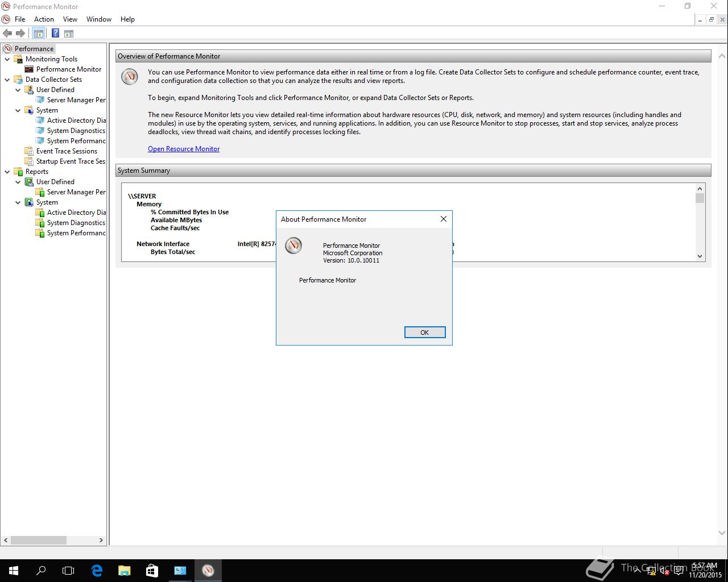Image resolution: width=728 pixels, height=582 pixels.
Task: Click System Summary scroll down arrow
Action: tap(700, 256)
